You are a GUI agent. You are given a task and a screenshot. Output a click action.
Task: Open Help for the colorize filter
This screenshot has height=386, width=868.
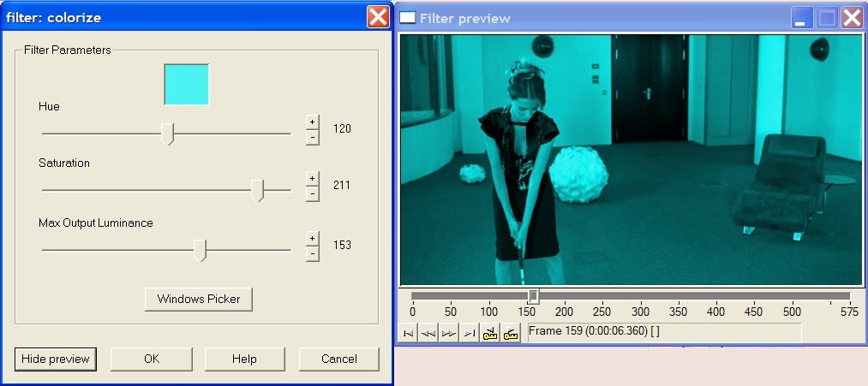coord(244,359)
